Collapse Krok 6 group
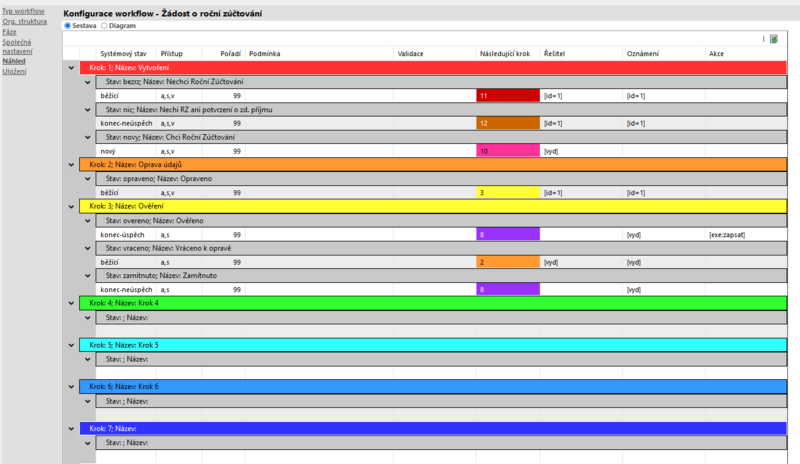This screenshot has width=800, height=464. pos(71,386)
